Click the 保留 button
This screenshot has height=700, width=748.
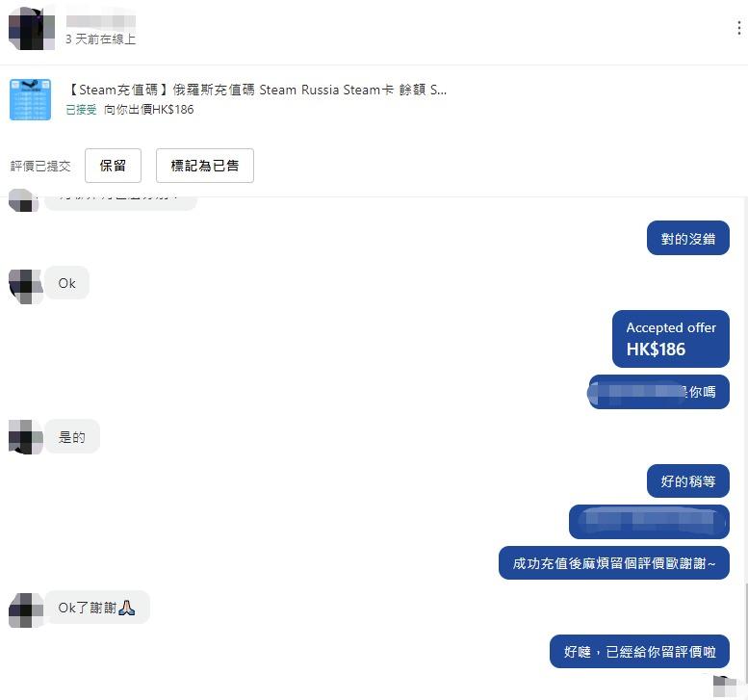click(113, 166)
